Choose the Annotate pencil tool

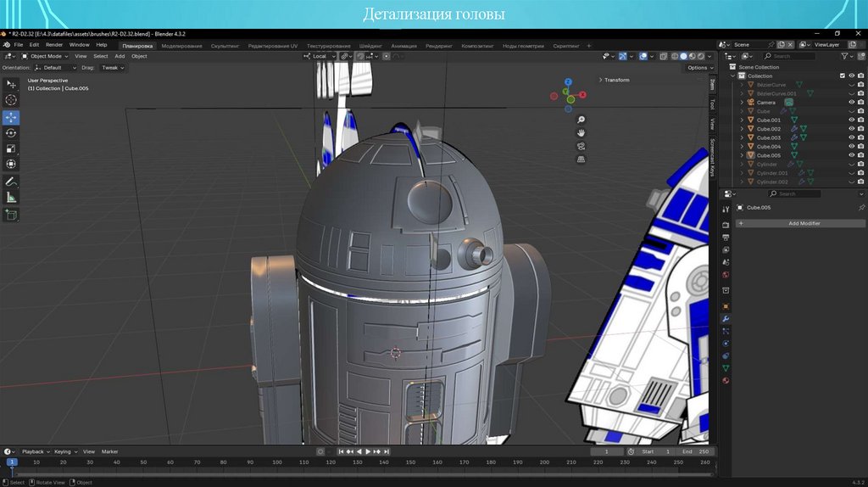(x=11, y=182)
